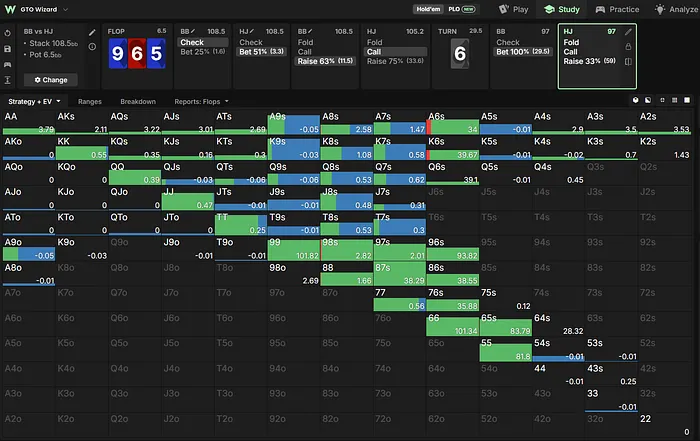Select the 66 hand cell in matrix
This screenshot has height=441, width=700.
pyautogui.click(x=452, y=325)
